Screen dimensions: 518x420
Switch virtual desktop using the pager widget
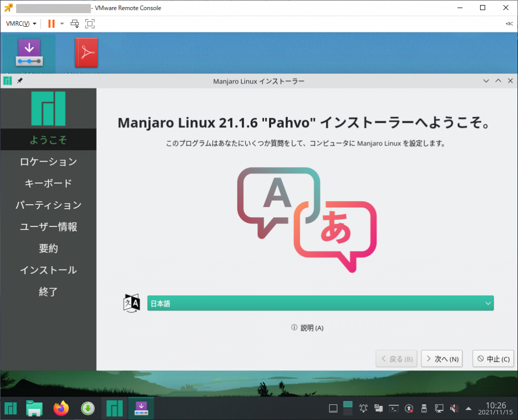pyautogui.click(x=348, y=408)
